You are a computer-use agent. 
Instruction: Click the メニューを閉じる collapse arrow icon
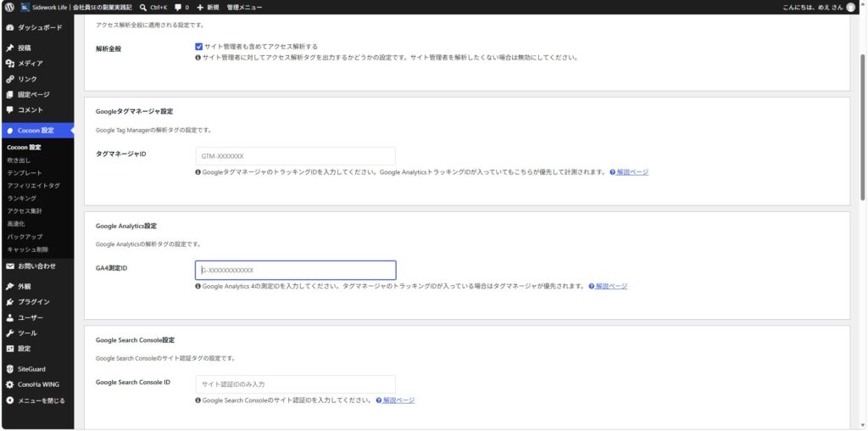(10, 400)
